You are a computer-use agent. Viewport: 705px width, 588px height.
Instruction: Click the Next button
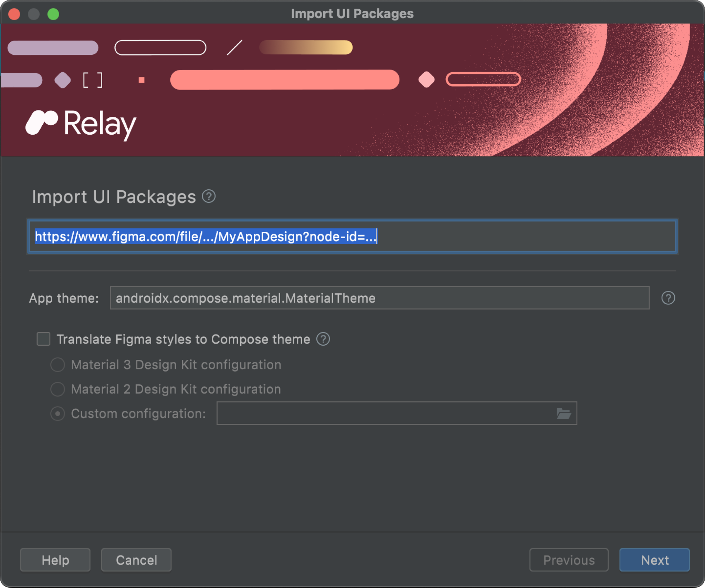coord(654,559)
